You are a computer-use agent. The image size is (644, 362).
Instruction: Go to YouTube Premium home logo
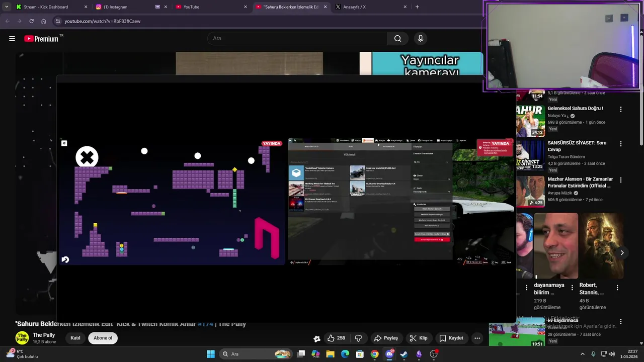coord(41,39)
